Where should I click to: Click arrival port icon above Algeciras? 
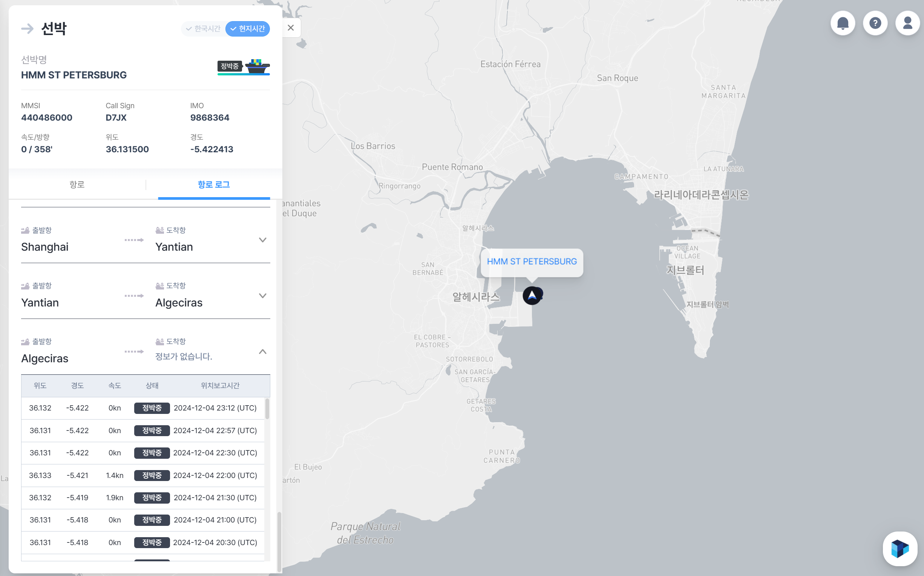tap(159, 286)
